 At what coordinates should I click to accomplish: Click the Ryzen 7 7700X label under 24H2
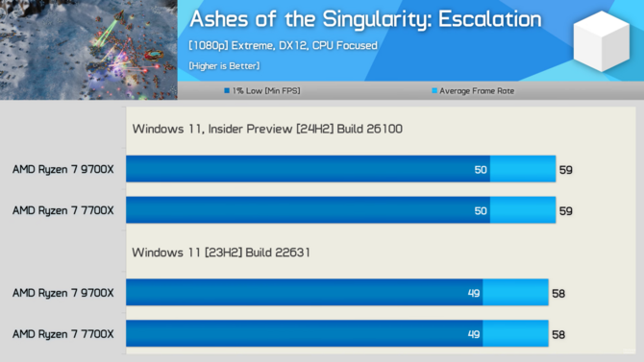(x=62, y=210)
